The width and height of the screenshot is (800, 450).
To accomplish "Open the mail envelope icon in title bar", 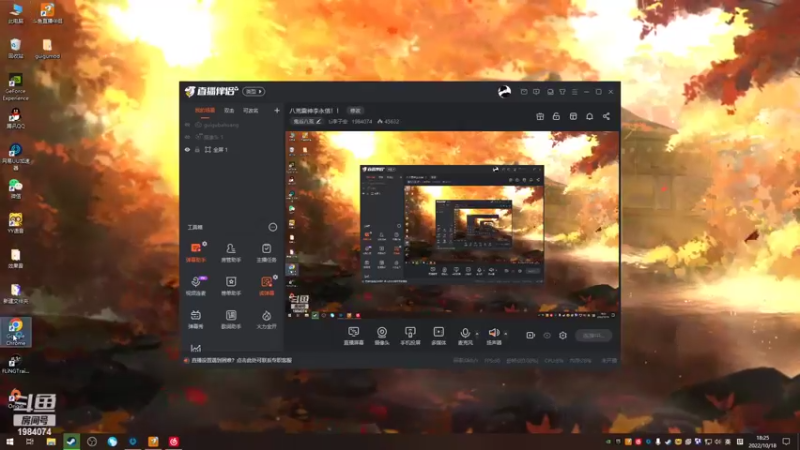I will tap(524, 92).
